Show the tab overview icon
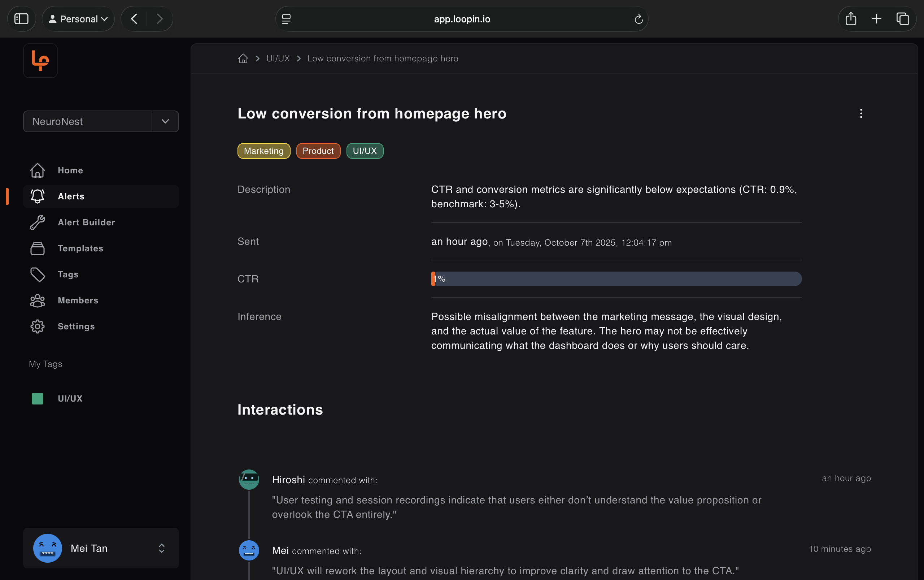 click(903, 19)
